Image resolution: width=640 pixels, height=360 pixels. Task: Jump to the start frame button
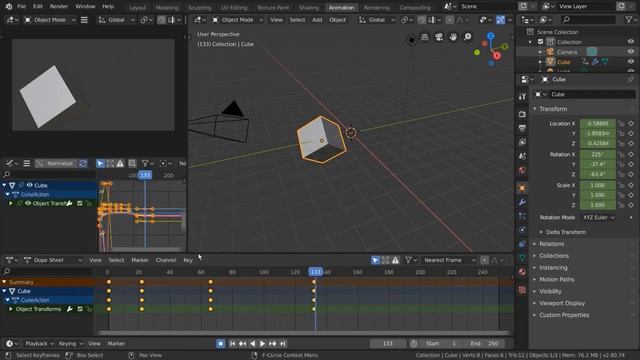(x=232, y=344)
